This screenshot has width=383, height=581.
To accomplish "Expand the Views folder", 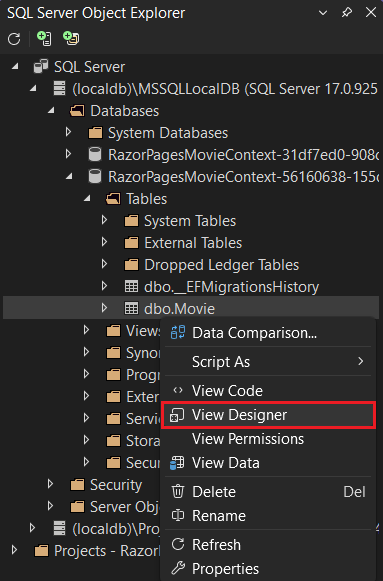I will coord(86,330).
